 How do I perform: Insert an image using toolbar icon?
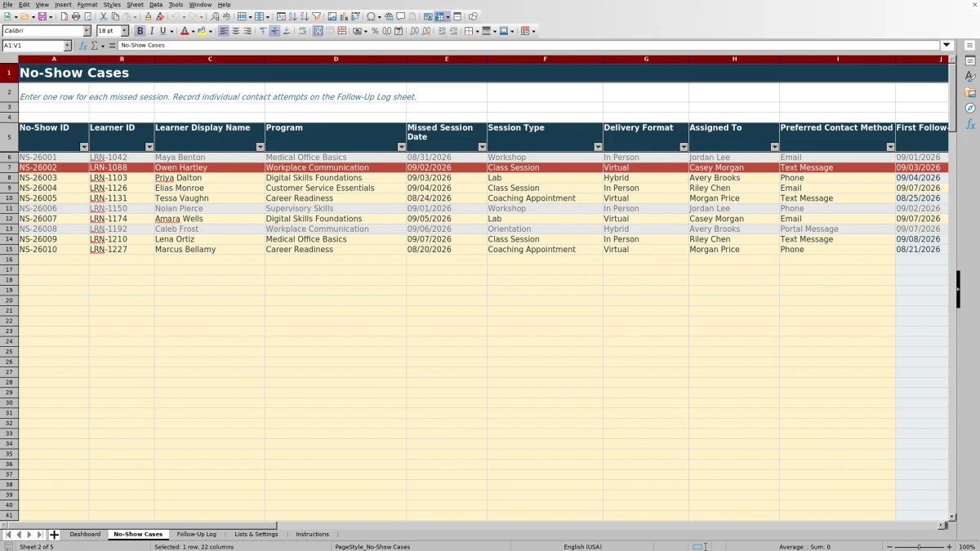click(332, 16)
